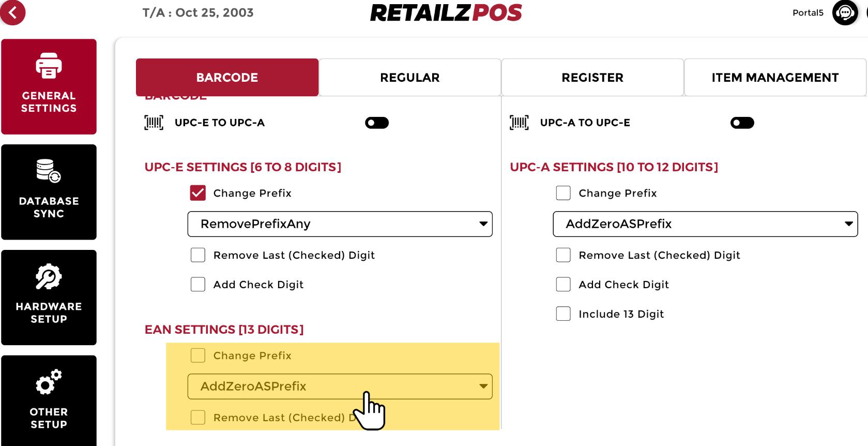Viewport: 868px width, 446px height.
Task: Click the Portal5 user label
Action: (808, 13)
